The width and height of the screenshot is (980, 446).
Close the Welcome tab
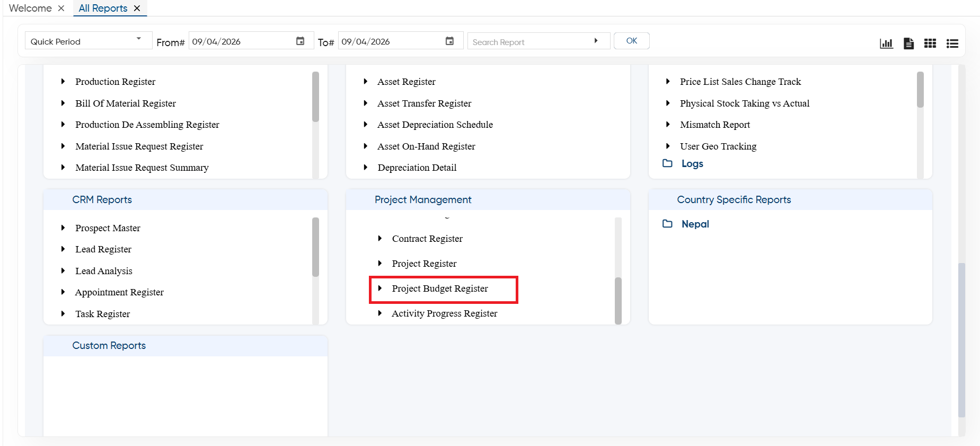[61, 8]
